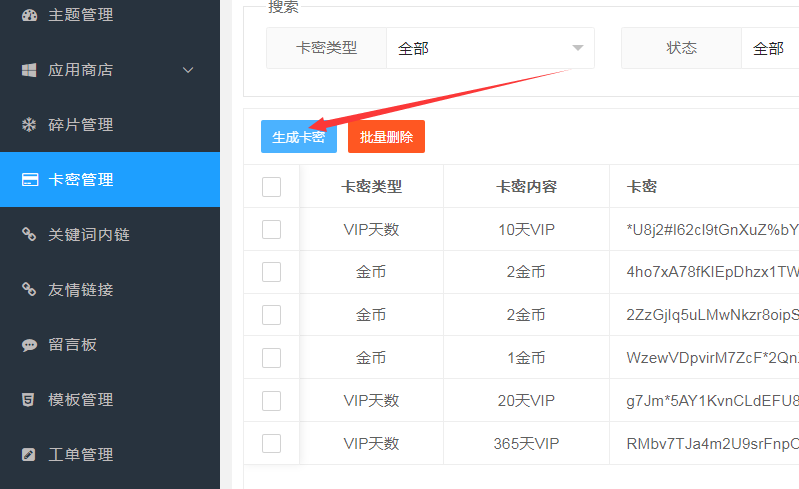Screen dimensions: 799x489
Task: Open the 状态 filter dropdown
Action: [769, 48]
